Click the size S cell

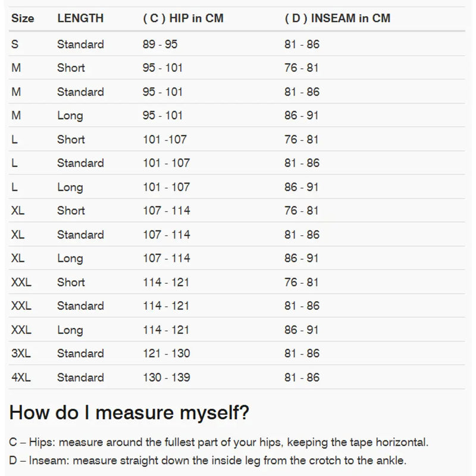click(15, 44)
